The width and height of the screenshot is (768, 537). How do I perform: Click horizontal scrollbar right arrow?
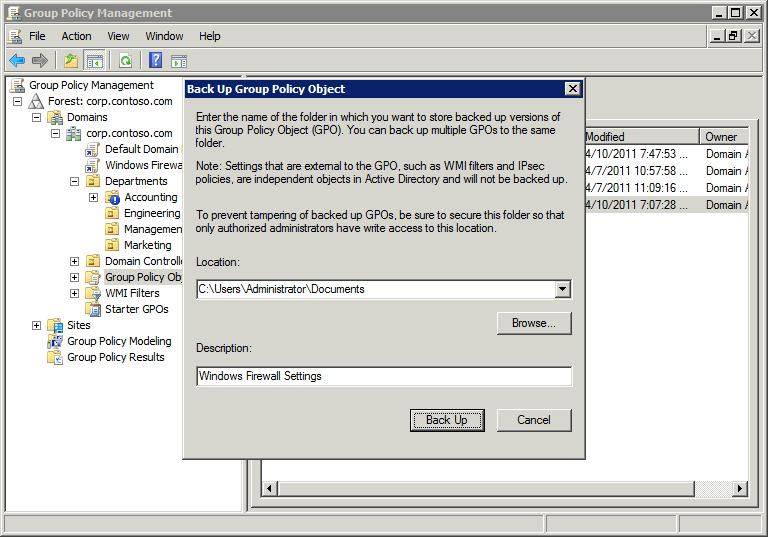[x=740, y=488]
